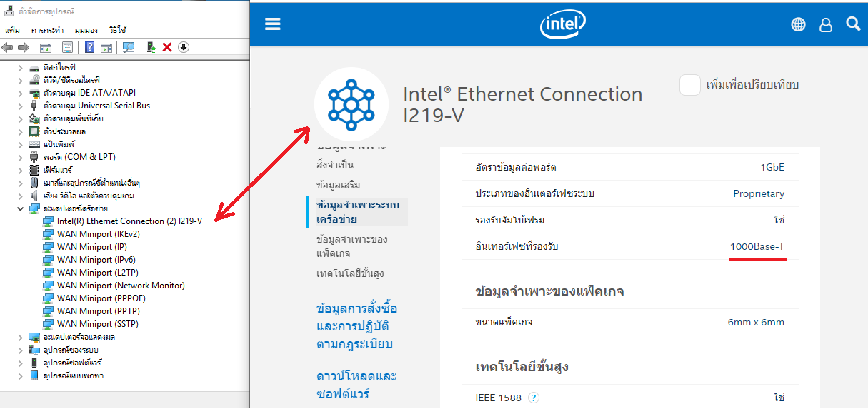Click the globe language selector icon

point(798,24)
